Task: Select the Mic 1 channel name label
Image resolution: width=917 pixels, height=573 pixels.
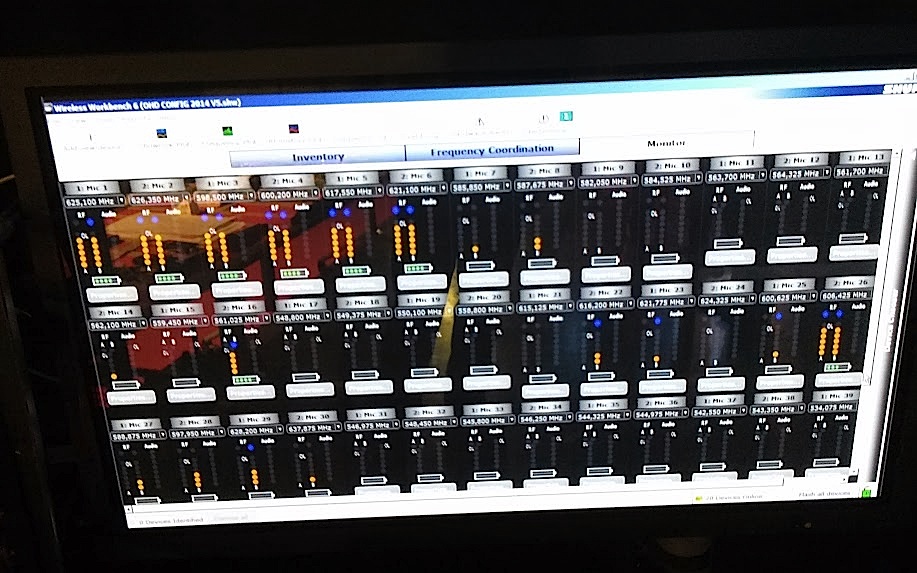Action: [x=92, y=189]
